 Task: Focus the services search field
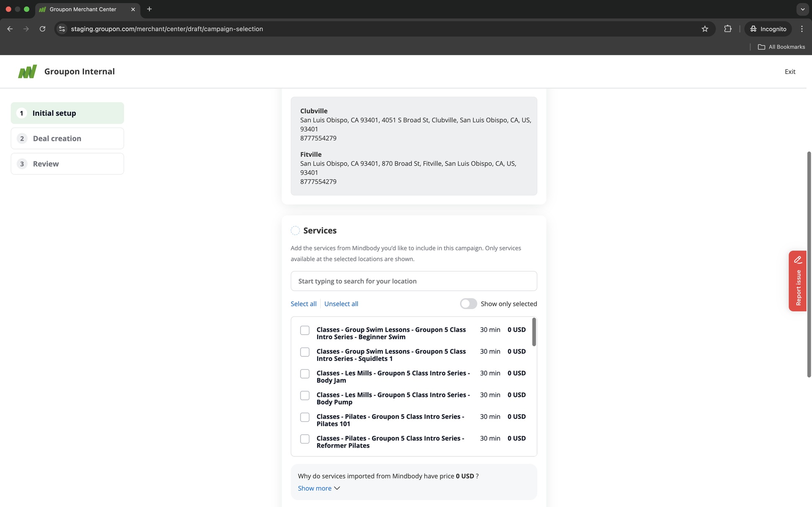(x=414, y=281)
